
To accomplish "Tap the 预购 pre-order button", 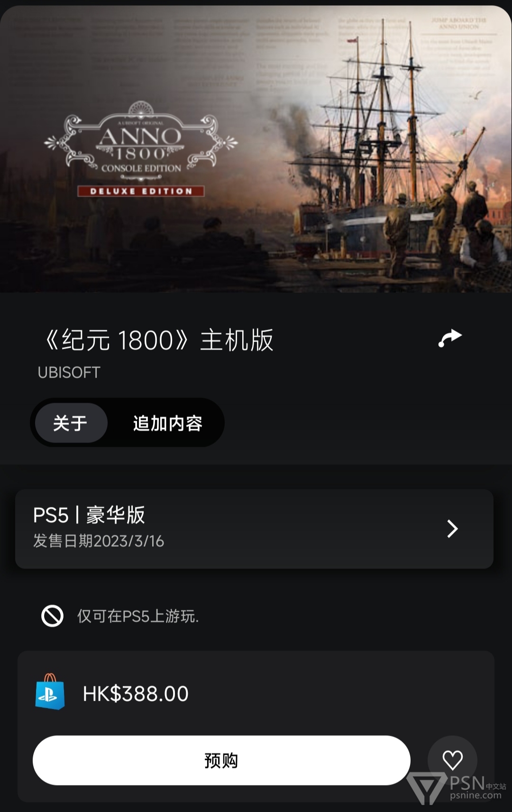I will coord(221,760).
